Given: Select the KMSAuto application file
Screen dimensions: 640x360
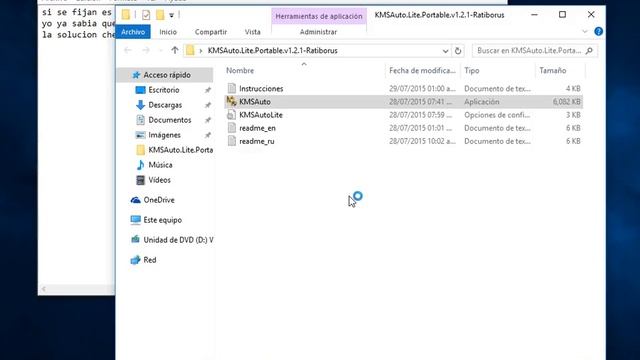Looking at the screenshot, I should click(255, 102).
